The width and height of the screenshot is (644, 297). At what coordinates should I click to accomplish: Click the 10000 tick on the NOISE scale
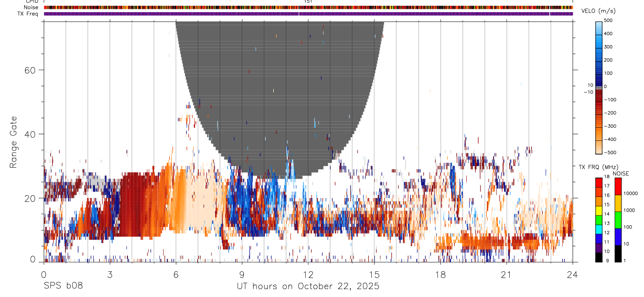pos(631,193)
